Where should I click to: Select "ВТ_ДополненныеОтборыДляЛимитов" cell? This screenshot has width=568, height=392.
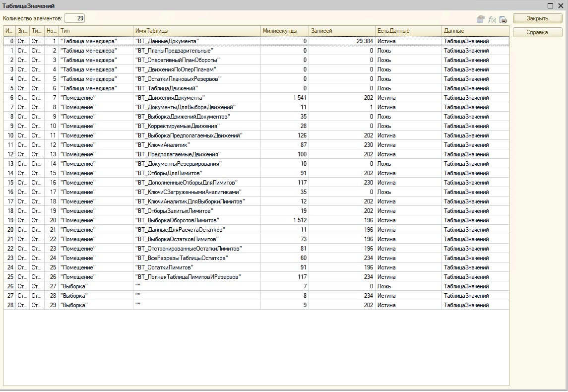[x=197, y=183]
